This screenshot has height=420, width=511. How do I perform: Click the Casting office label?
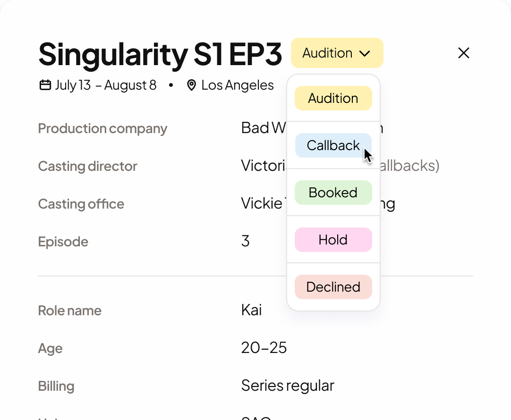pos(81,204)
